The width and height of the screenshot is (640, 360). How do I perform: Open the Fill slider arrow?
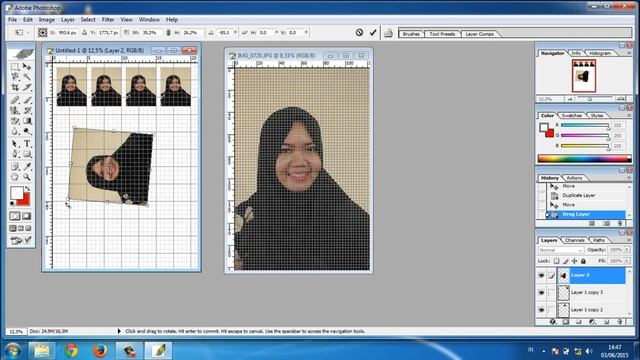click(627, 261)
